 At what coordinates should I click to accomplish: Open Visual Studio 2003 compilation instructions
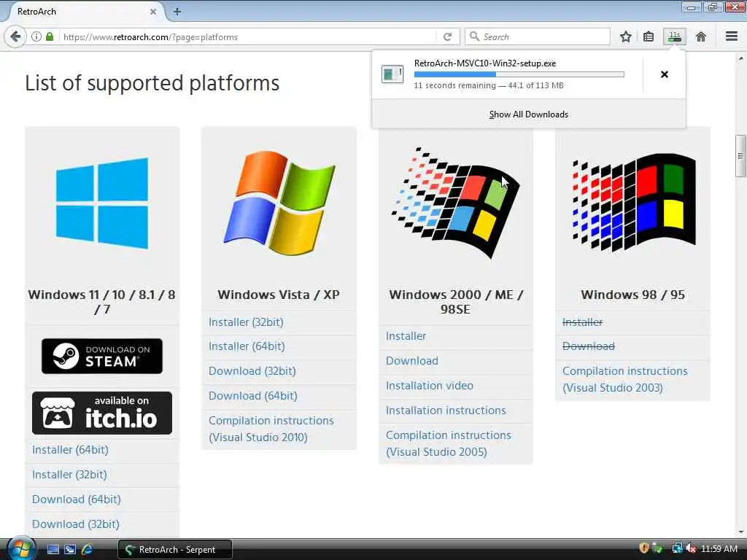(625, 379)
